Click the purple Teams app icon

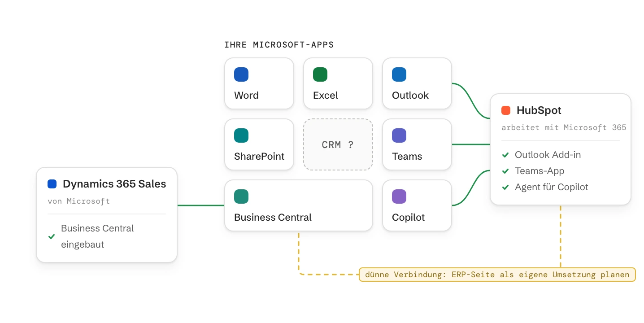tap(399, 135)
